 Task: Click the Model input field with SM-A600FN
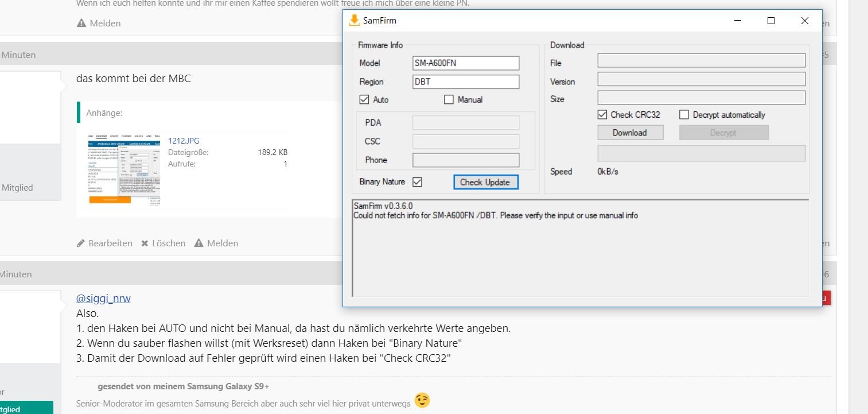tap(466, 63)
